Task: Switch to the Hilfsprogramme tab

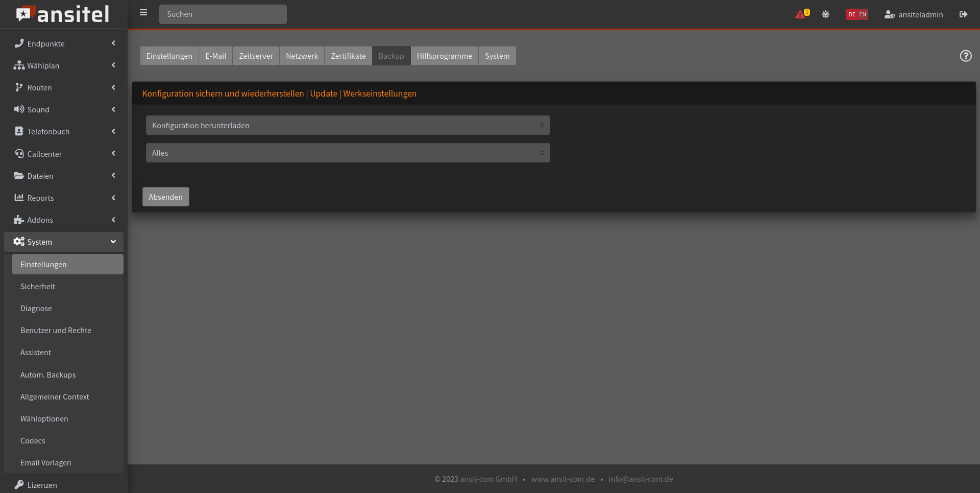Action: click(444, 56)
